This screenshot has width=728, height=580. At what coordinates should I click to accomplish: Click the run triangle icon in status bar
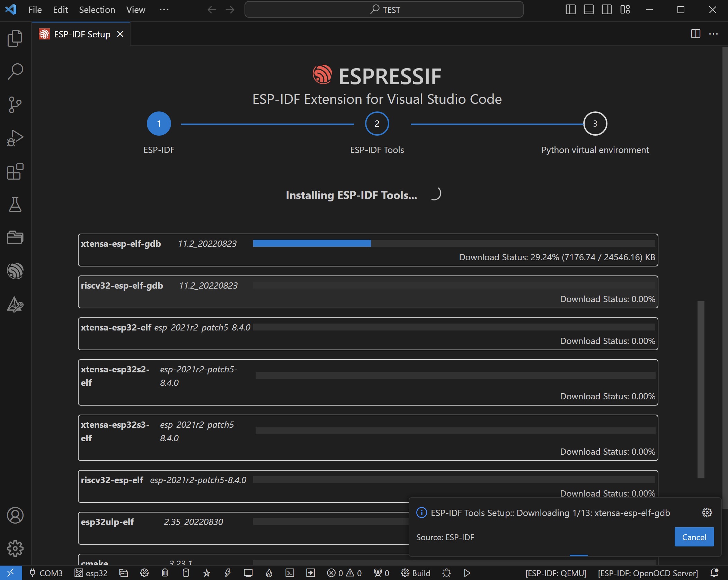pyautogui.click(x=467, y=573)
